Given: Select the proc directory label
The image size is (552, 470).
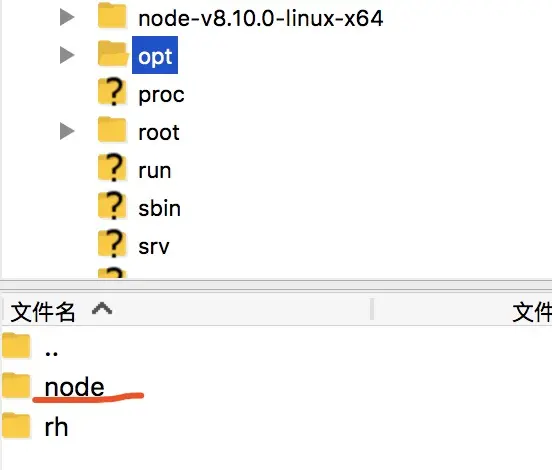Looking at the screenshot, I should tap(162, 94).
